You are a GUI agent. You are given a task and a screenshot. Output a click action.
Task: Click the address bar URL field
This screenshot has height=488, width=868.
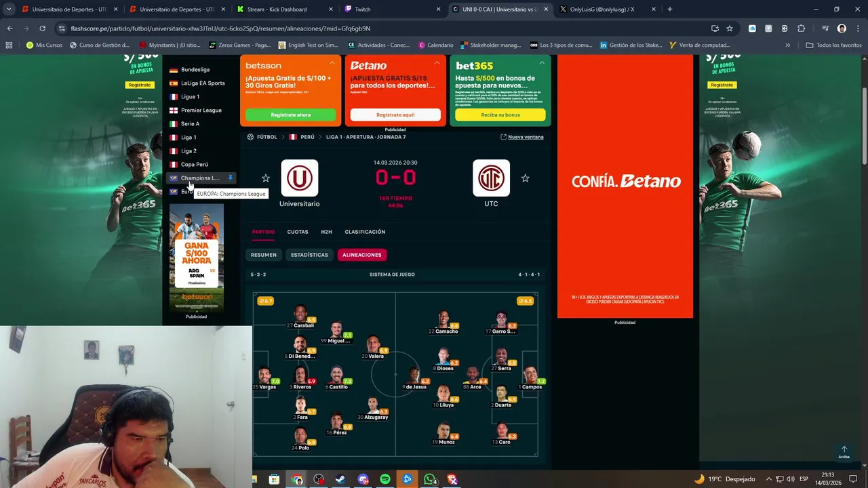(380, 28)
